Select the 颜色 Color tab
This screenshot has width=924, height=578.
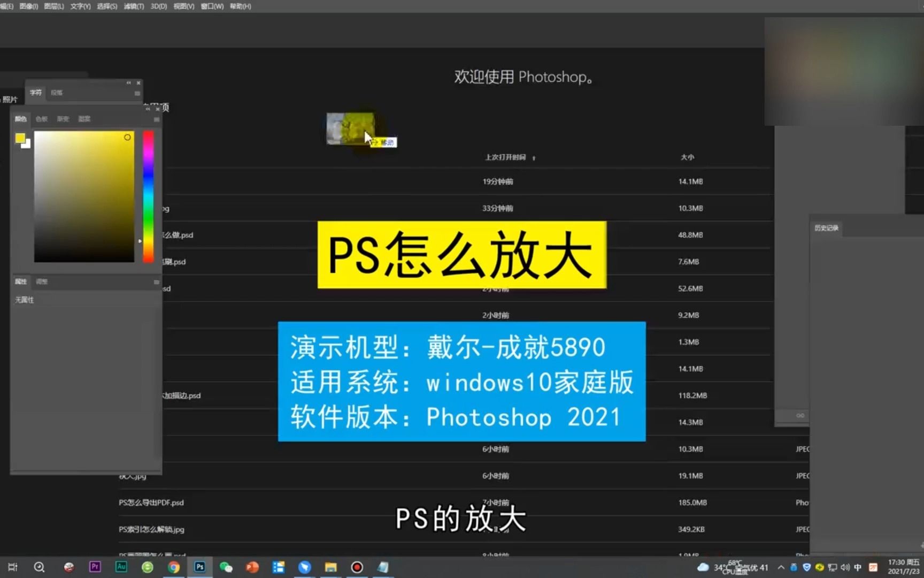21,119
